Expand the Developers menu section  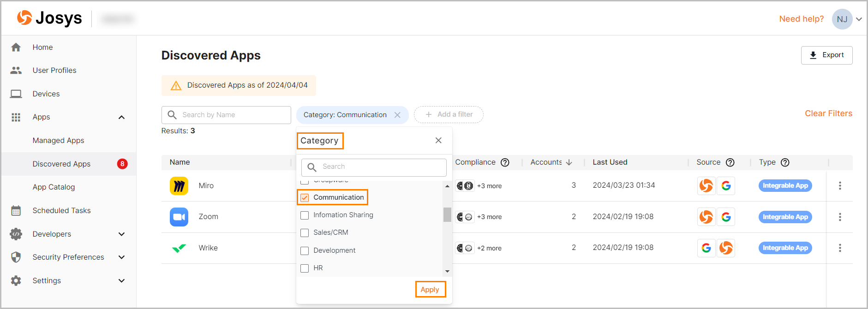(122, 234)
